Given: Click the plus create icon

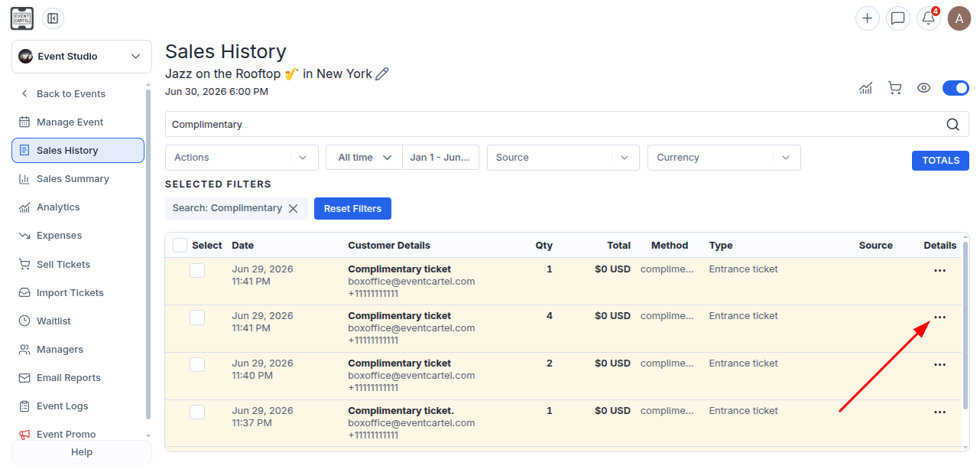Looking at the screenshot, I should (x=867, y=18).
